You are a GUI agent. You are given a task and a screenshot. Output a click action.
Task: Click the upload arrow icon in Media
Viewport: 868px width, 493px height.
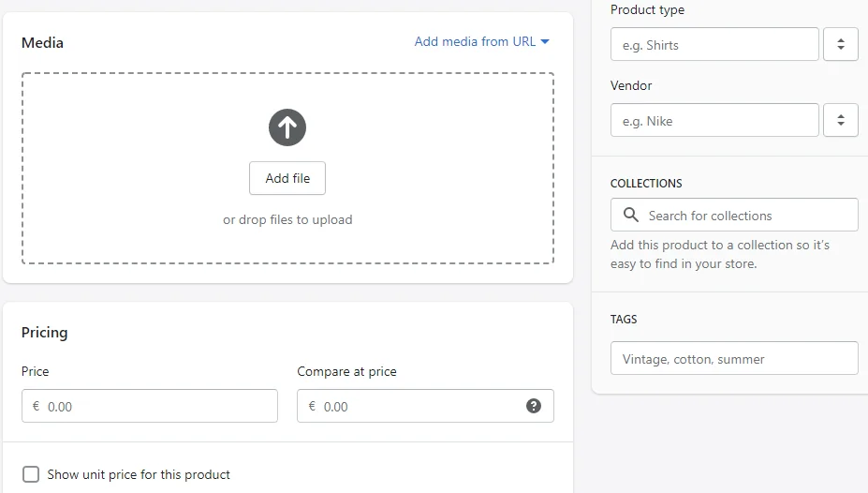[x=287, y=127]
